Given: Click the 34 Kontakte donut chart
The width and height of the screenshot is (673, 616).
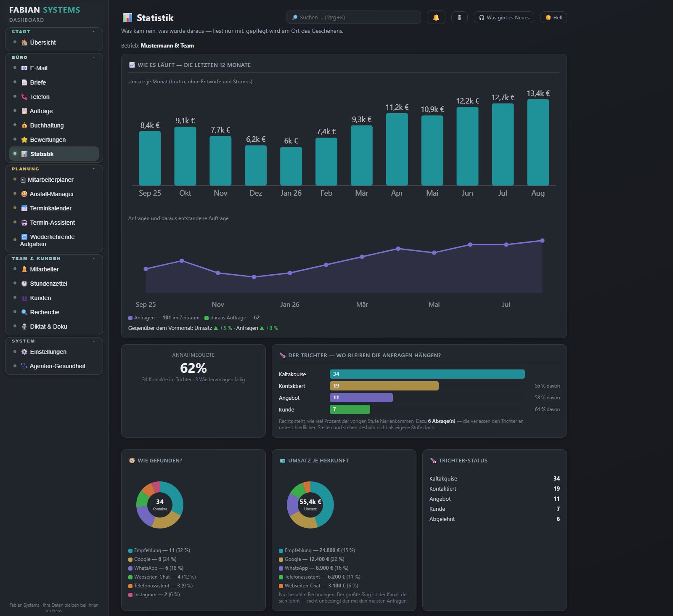Looking at the screenshot, I should [x=160, y=505].
